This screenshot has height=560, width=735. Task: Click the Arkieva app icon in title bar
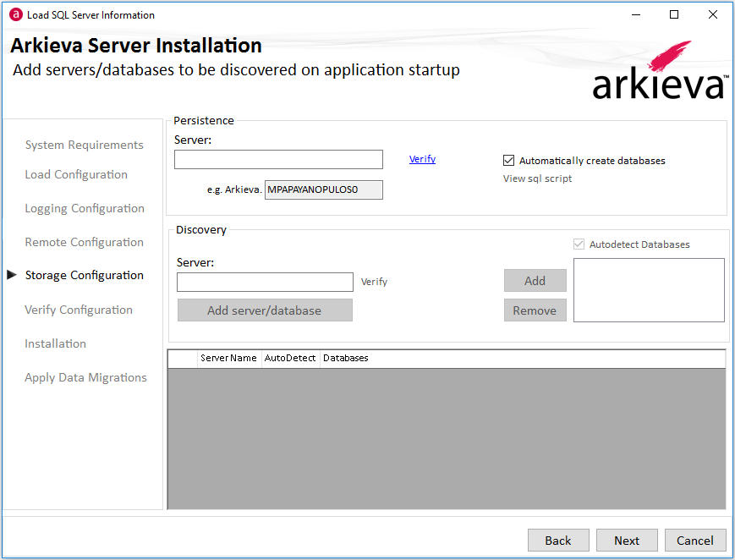click(x=15, y=14)
